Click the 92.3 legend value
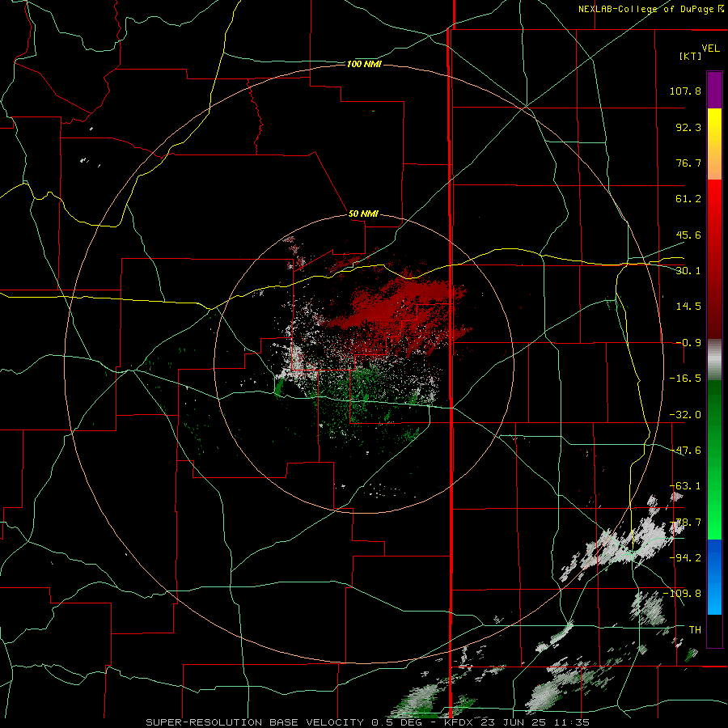This screenshot has height=728, width=728. pos(688,127)
